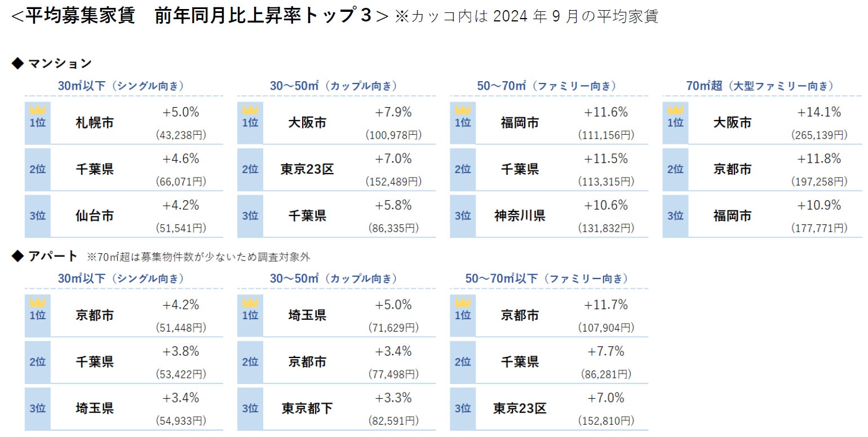Click the diamond bullet before マンション
This screenshot has height=437, width=868.
(16, 63)
